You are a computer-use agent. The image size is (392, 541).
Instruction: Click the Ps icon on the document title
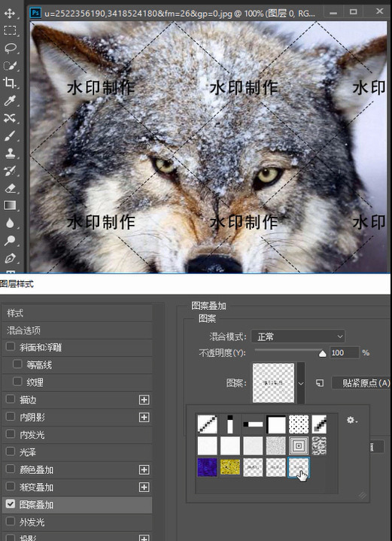click(35, 13)
